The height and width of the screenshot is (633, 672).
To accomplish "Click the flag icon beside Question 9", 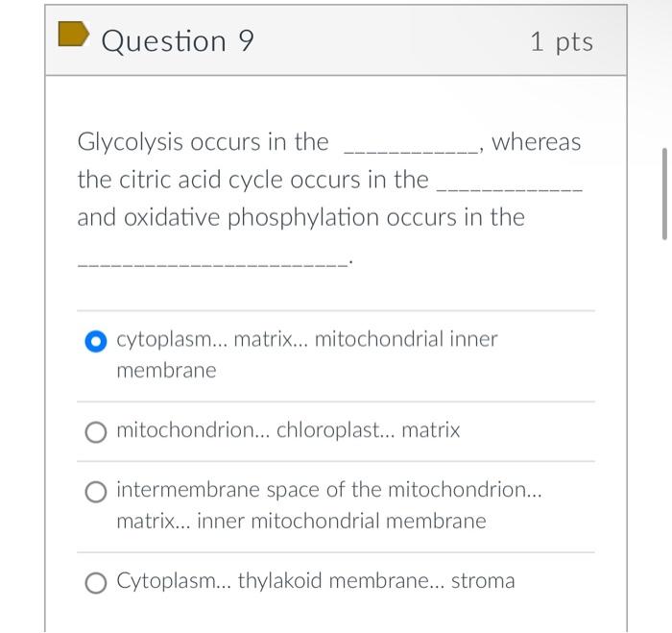I will (72, 36).
